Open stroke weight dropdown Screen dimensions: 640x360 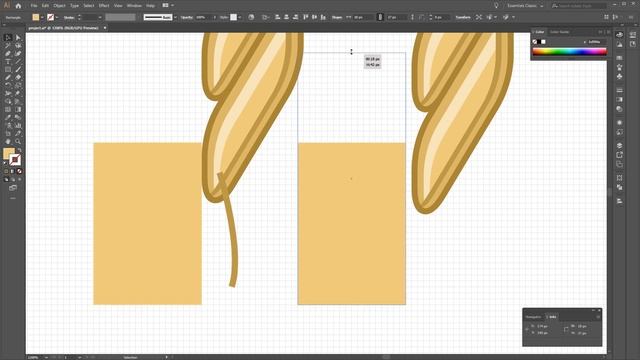pos(100,17)
